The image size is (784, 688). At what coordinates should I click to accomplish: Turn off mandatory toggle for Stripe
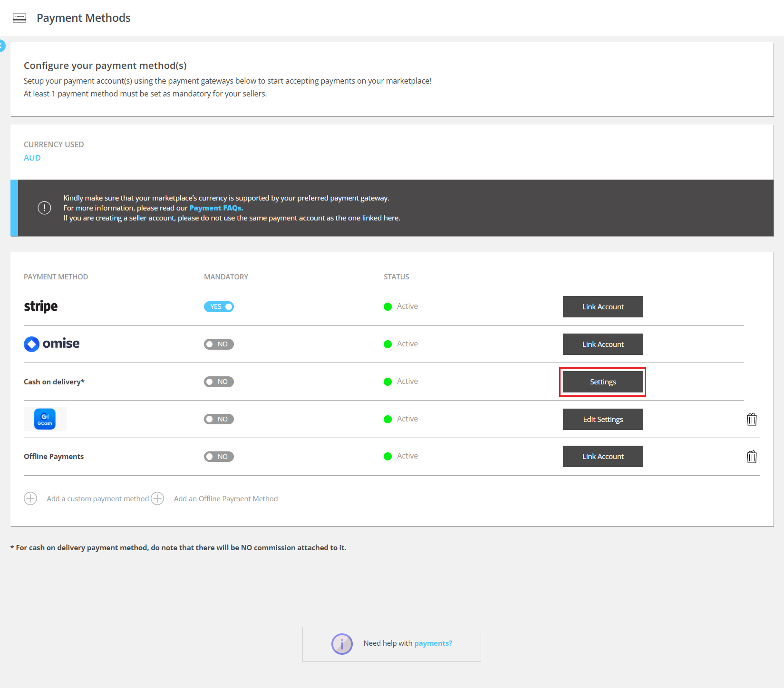pos(219,306)
